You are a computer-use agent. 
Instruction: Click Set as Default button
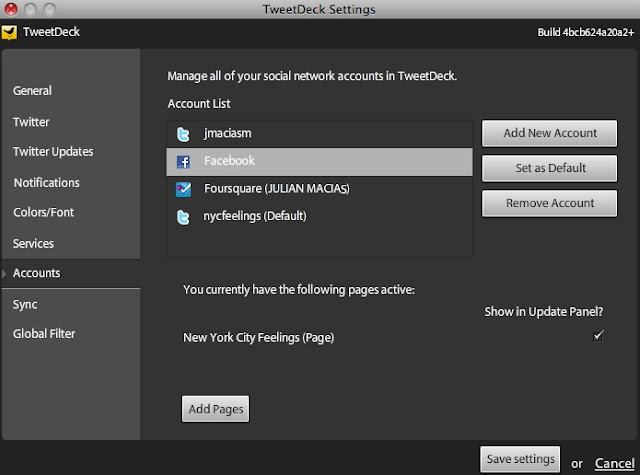tap(549, 168)
